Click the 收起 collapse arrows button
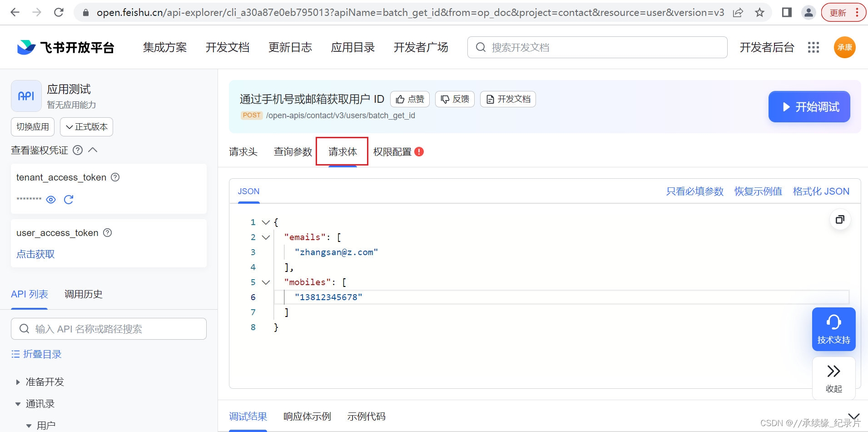The width and height of the screenshot is (868, 432). coord(834,378)
